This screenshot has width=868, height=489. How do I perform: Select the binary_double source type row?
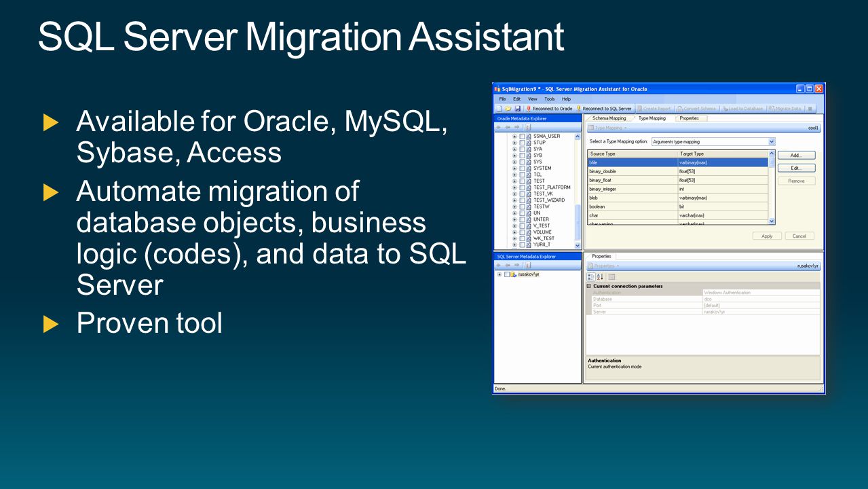pyautogui.click(x=678, y=172)
